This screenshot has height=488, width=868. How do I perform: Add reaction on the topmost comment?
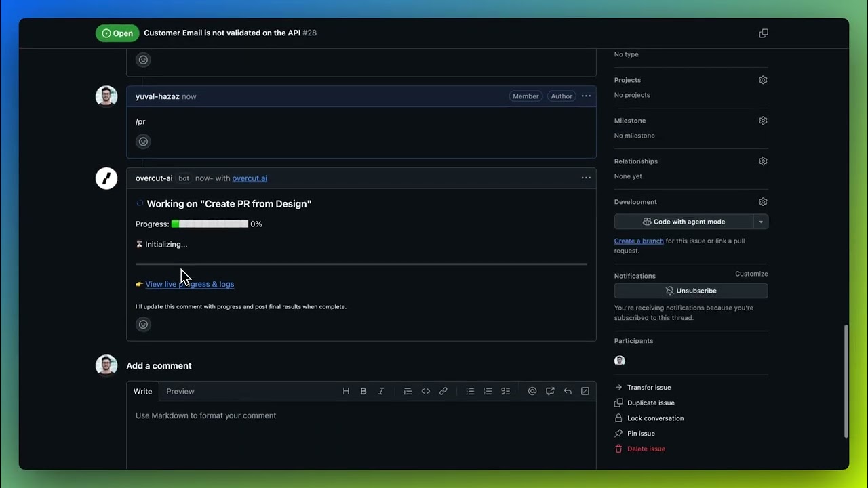click(143, 60)
